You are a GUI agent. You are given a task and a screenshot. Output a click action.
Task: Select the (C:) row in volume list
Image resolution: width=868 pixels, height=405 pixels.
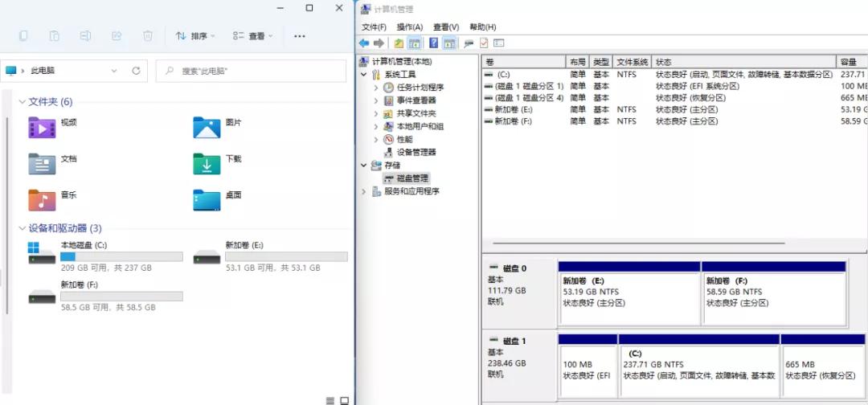point(675,74)
